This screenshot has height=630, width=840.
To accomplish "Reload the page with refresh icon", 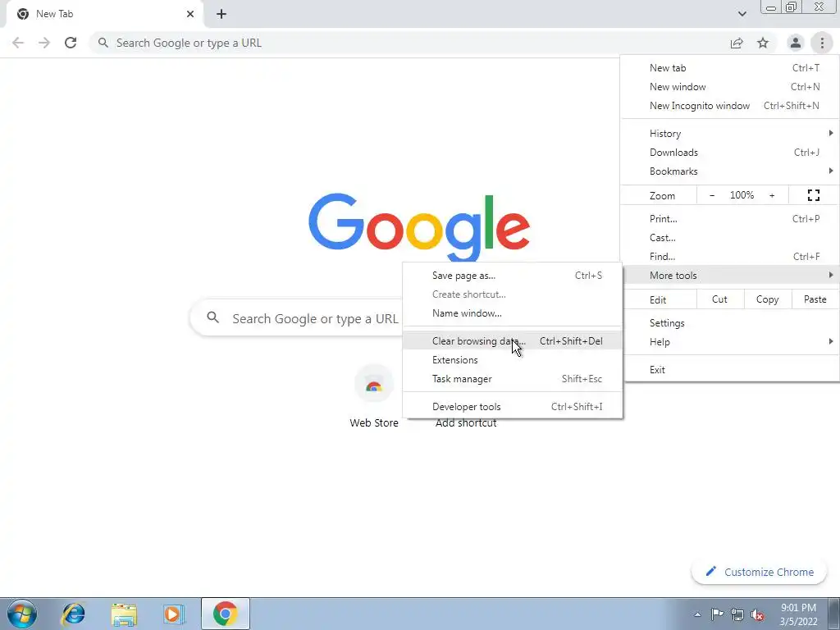I will [x=71, y=43].
